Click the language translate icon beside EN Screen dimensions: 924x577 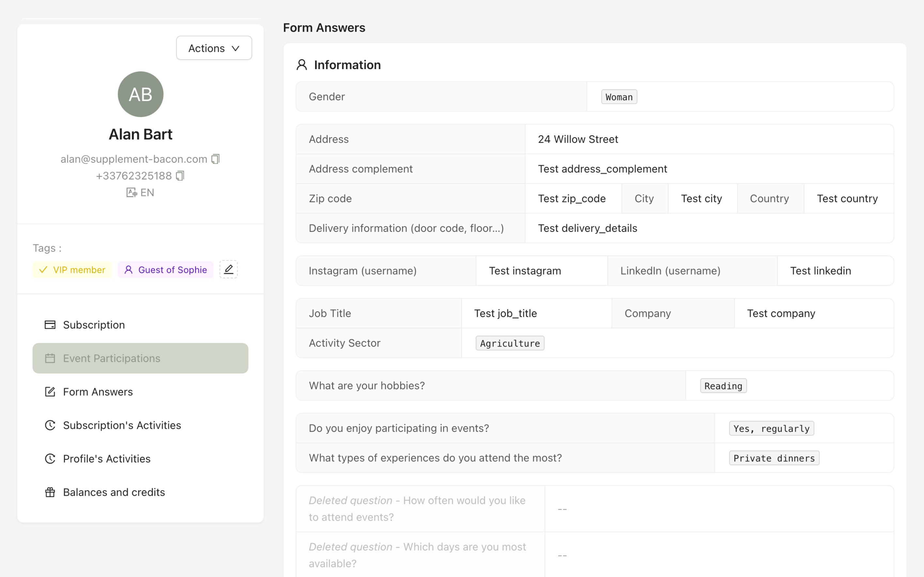pos(131,192)
